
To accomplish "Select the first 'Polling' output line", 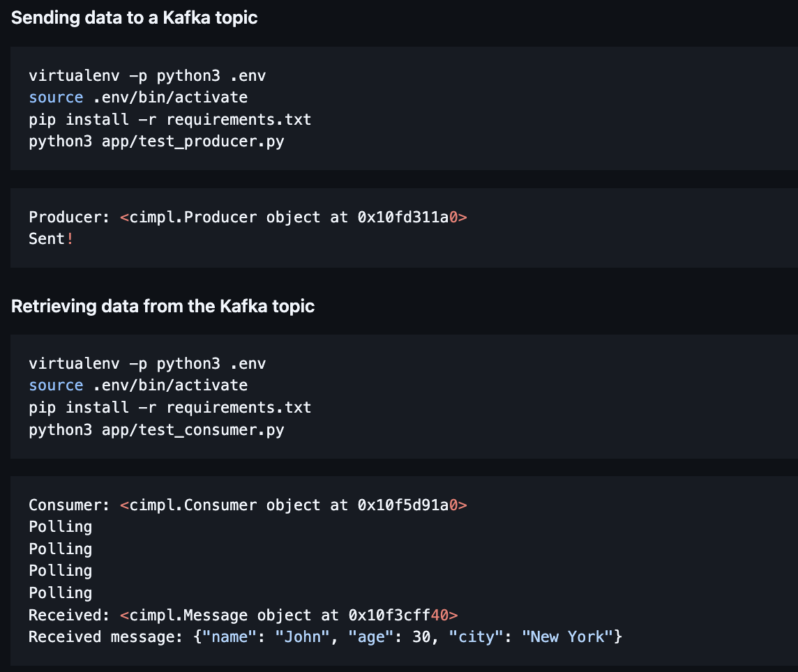I will click(60, 527).
